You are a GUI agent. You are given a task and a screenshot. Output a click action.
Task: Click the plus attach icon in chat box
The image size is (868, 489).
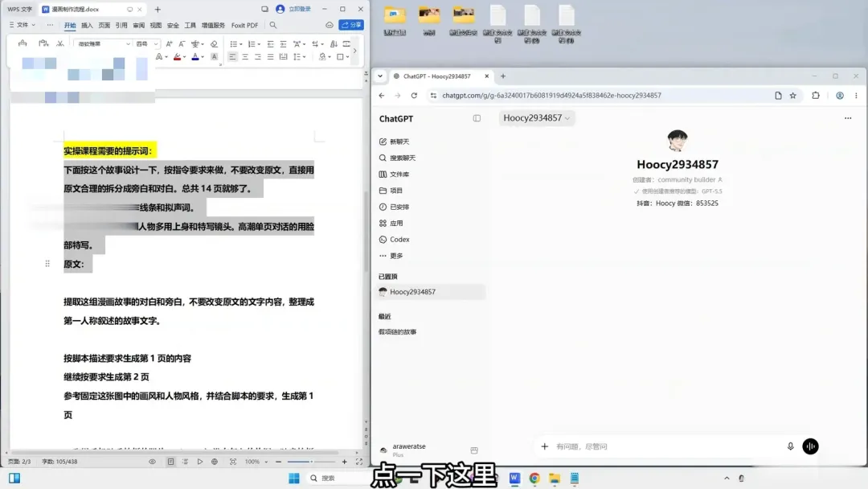(545, 446)
